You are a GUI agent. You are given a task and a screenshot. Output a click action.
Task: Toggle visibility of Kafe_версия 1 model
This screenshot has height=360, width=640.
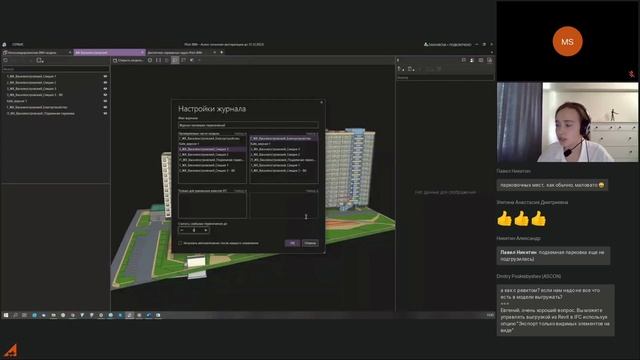point(105,101)
